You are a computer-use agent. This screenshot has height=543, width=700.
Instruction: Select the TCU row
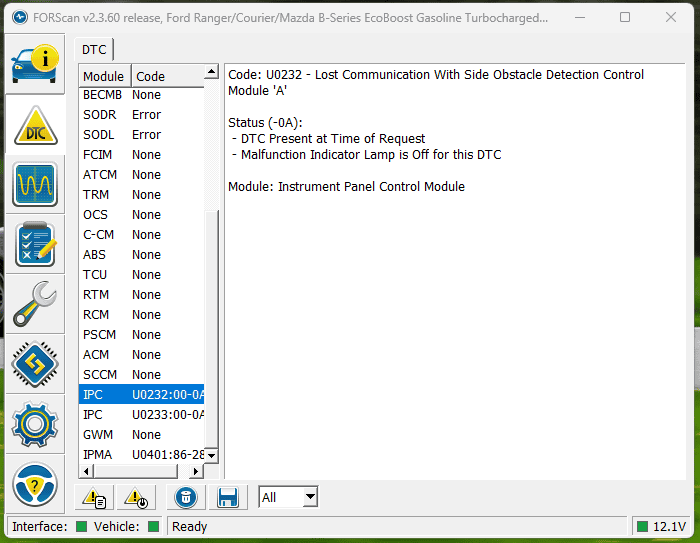tap(142, 275)
